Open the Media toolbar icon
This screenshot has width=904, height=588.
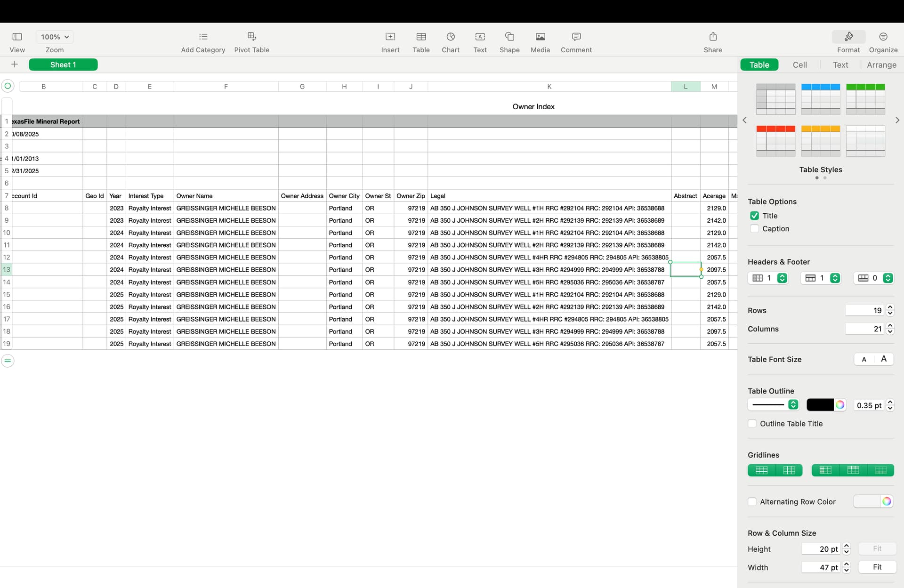[x=540, y=37]
